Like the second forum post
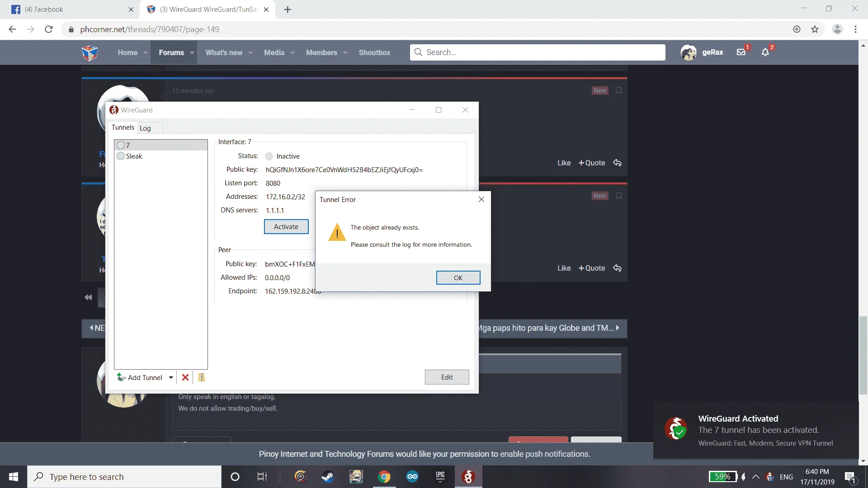The image size is (868, 488). click(x=564, y=268)
